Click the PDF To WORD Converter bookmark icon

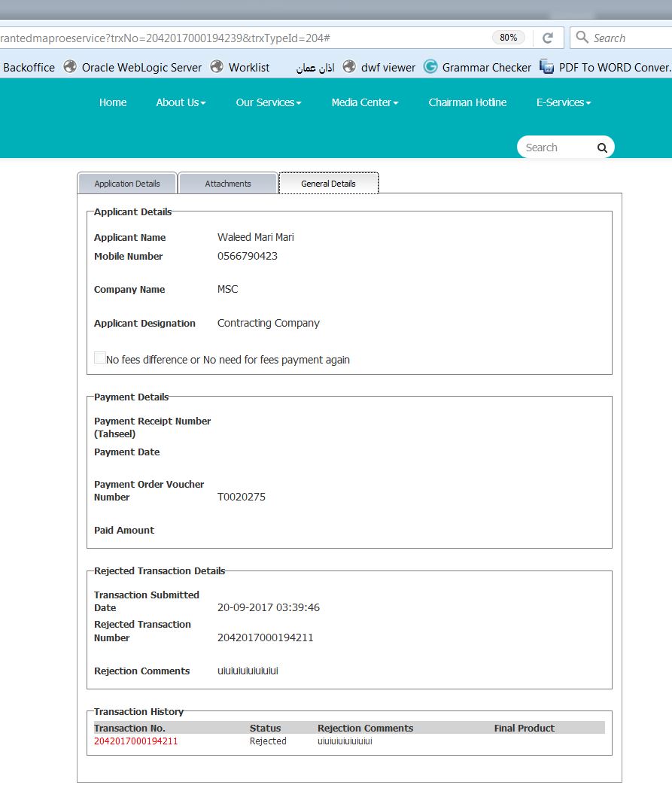pos(546,66)
